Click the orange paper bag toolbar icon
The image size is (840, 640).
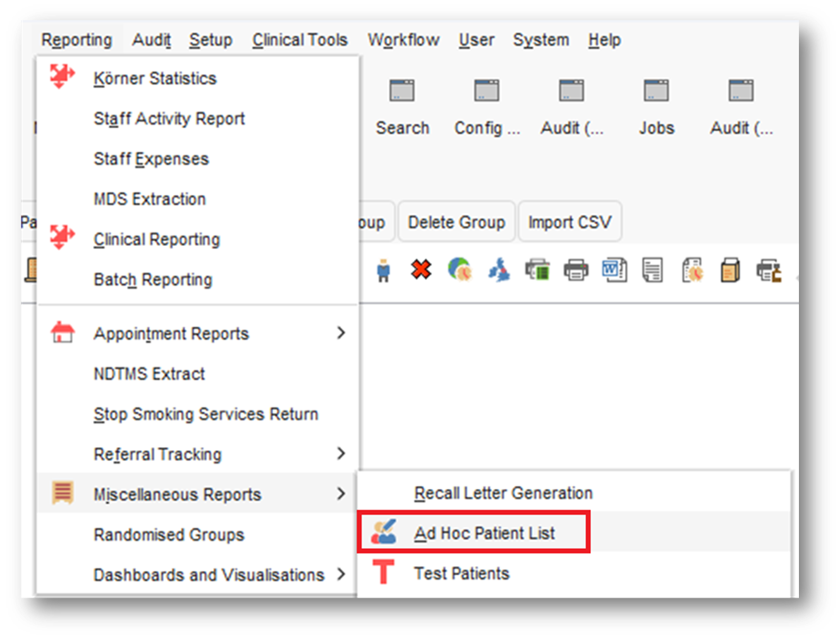(730, 270)
